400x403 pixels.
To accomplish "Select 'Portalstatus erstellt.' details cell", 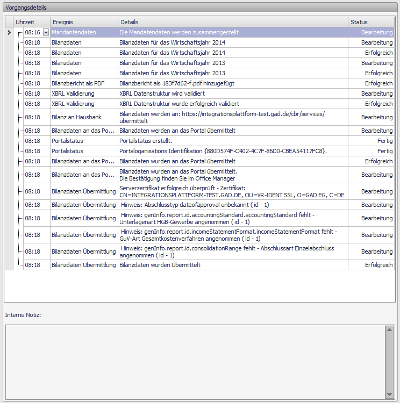I will tap(233, 141).
